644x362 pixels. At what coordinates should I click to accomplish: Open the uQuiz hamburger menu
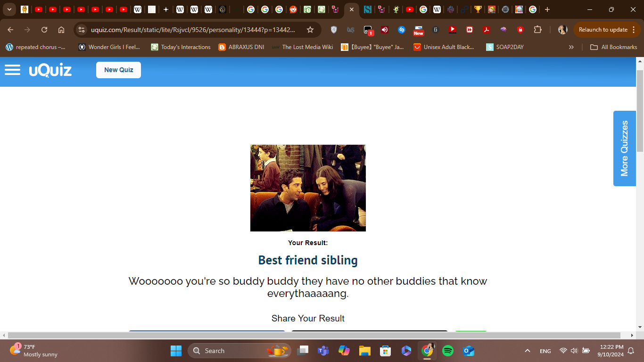click(12, 70)
